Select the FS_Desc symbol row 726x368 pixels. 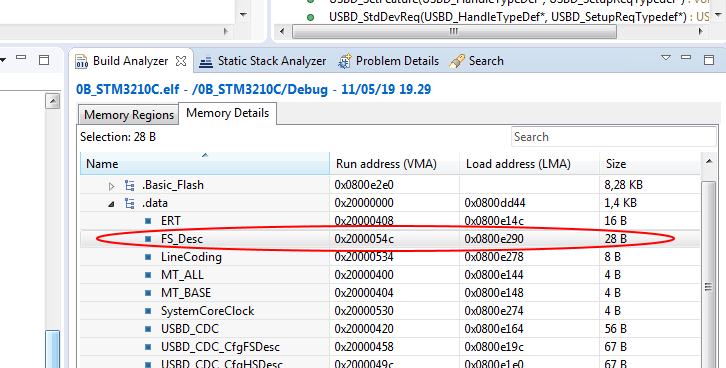pyautogui.click(x=390, y=239)
